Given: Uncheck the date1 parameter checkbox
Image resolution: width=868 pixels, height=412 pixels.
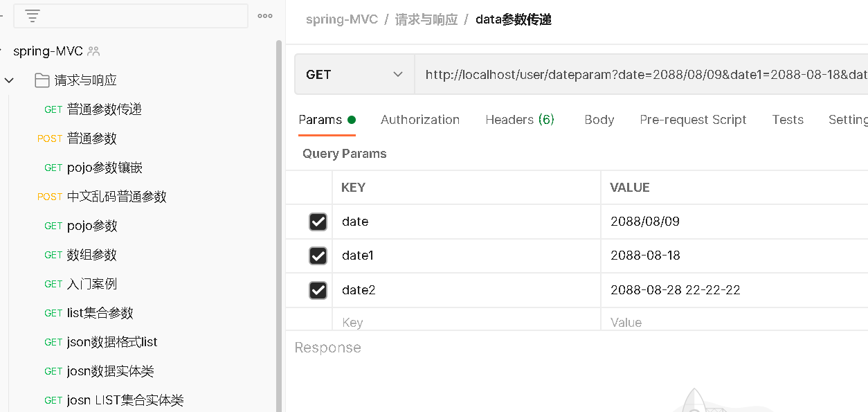Looking at the screenshot, I should point(318,256).
